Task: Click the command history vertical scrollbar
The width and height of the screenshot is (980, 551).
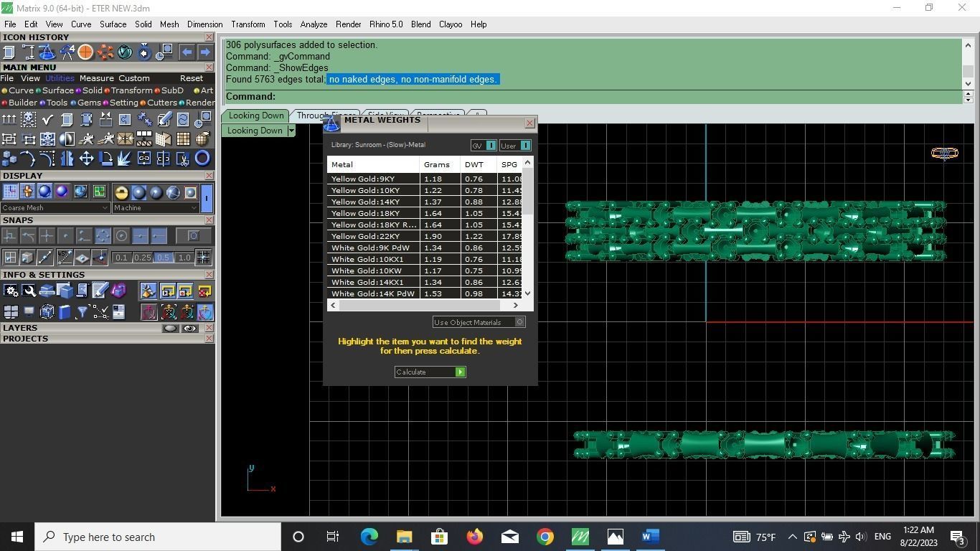Action: (968, 65)
